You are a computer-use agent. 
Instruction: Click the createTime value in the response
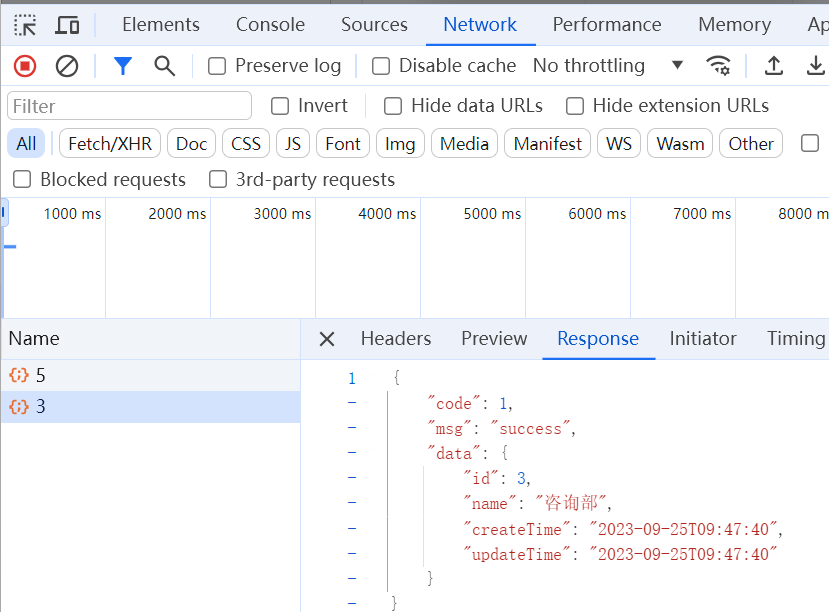tap(683, 529)
